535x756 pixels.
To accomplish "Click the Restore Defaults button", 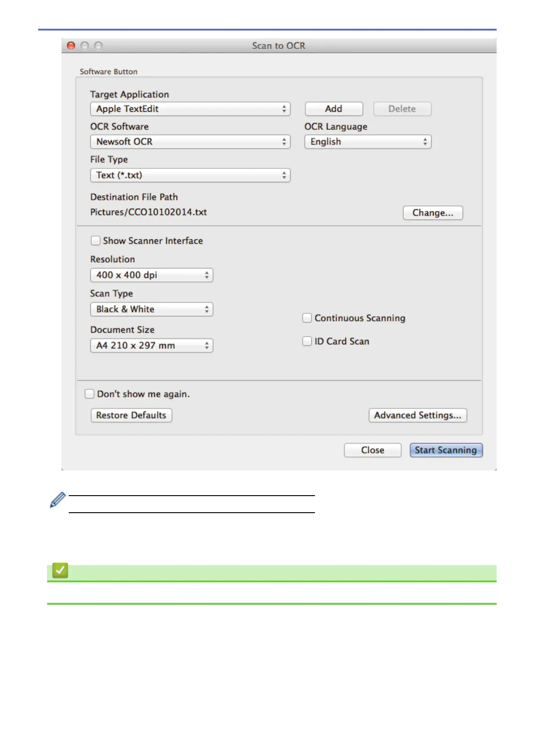I will tap(131, 415).
